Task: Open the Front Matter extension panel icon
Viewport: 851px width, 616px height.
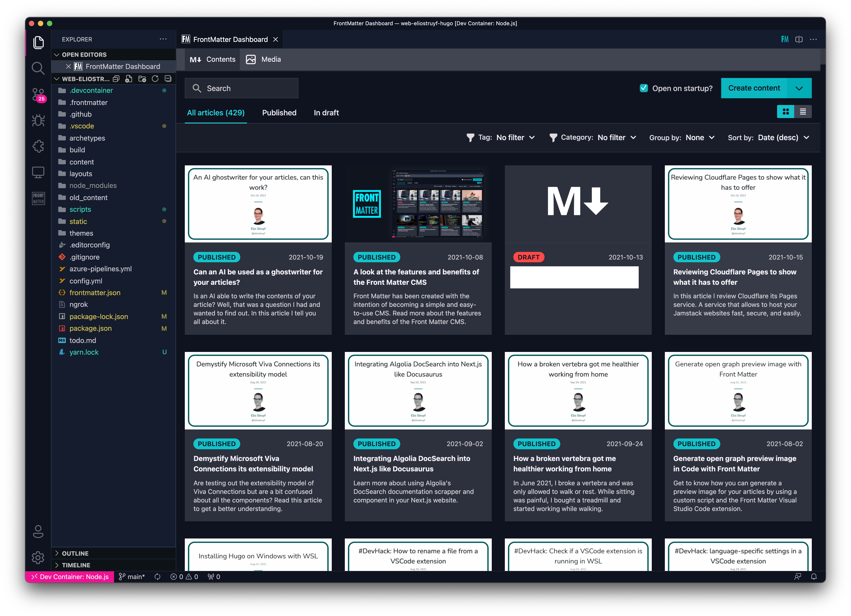Action: pyautogui.click(x=38, y=198)
